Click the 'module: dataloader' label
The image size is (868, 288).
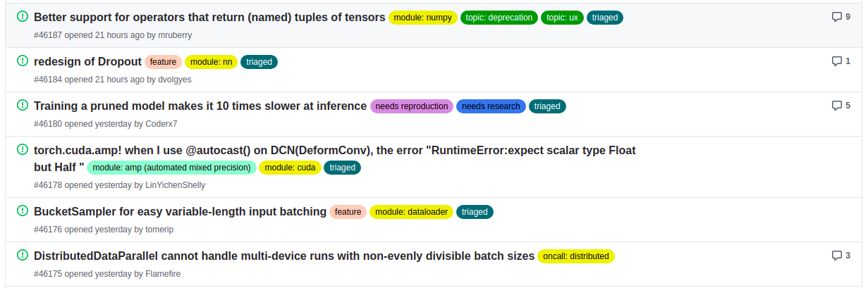(411, 212)
